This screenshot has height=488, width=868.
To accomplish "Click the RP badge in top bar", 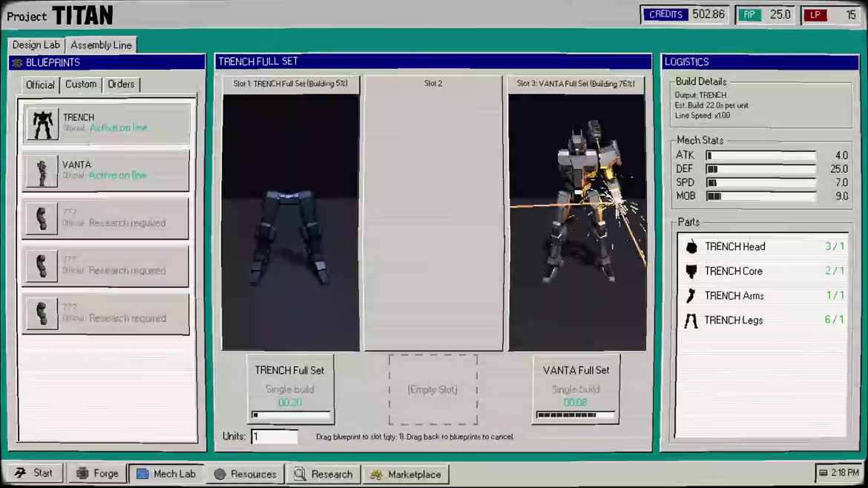I will pyautogui.click(x=749, y=15).
